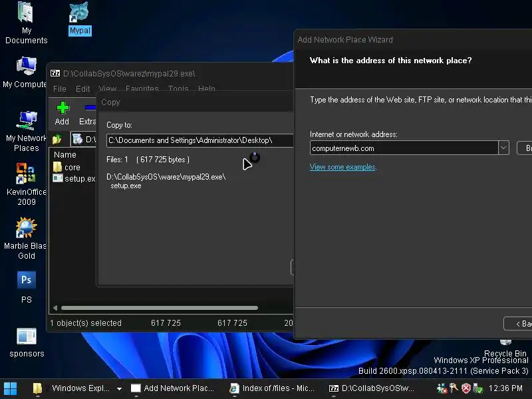This screenshot has height=399, width=532.
Task: Click the Name column header in 7-Zip
Action: [x=65, y=155]
